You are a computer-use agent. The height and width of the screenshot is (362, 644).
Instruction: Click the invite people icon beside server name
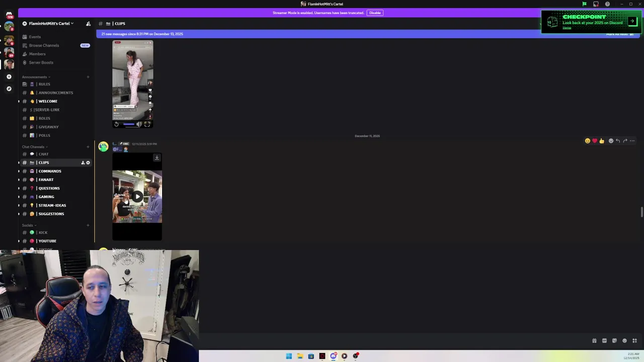[88, 24]
